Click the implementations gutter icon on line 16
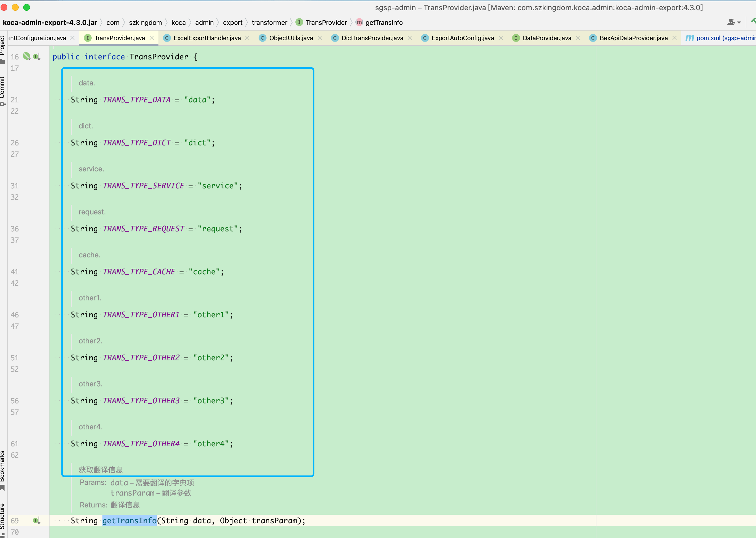 (x=36, y=57)
